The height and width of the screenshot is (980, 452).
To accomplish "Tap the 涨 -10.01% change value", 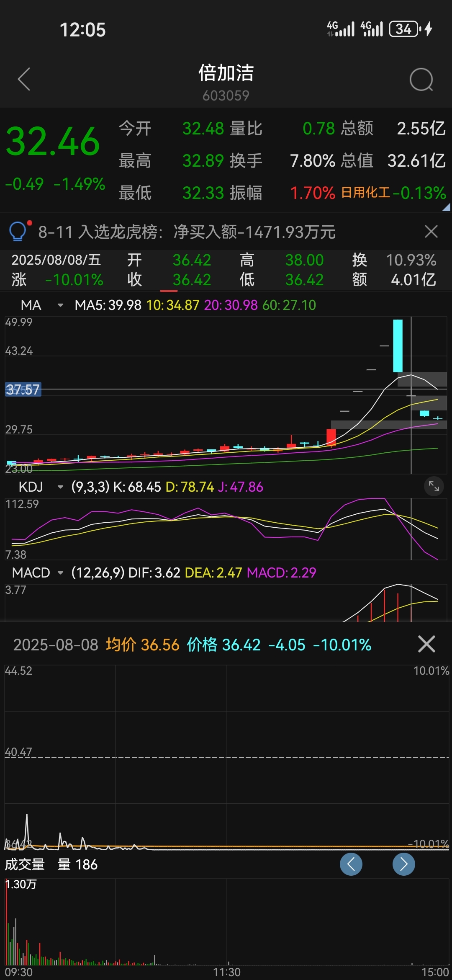I will [x=74, y=279].
